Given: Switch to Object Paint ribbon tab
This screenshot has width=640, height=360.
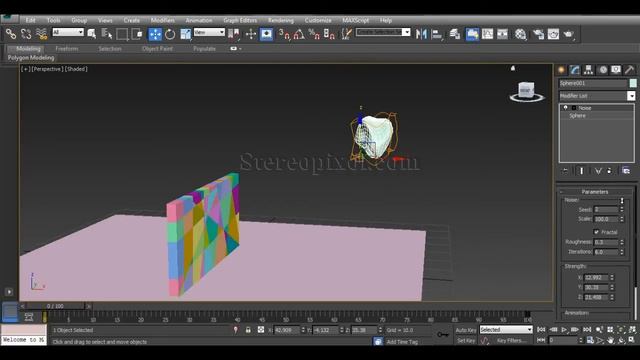Looking at the screenshot, I should pyautogui.click(x=157, y=49).
